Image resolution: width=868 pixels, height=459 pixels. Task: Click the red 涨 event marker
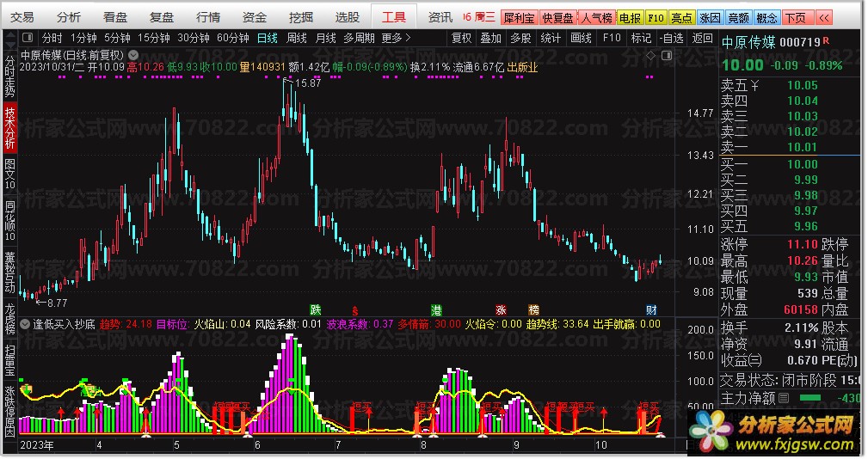pyautogui.click(x=501, y=309)
